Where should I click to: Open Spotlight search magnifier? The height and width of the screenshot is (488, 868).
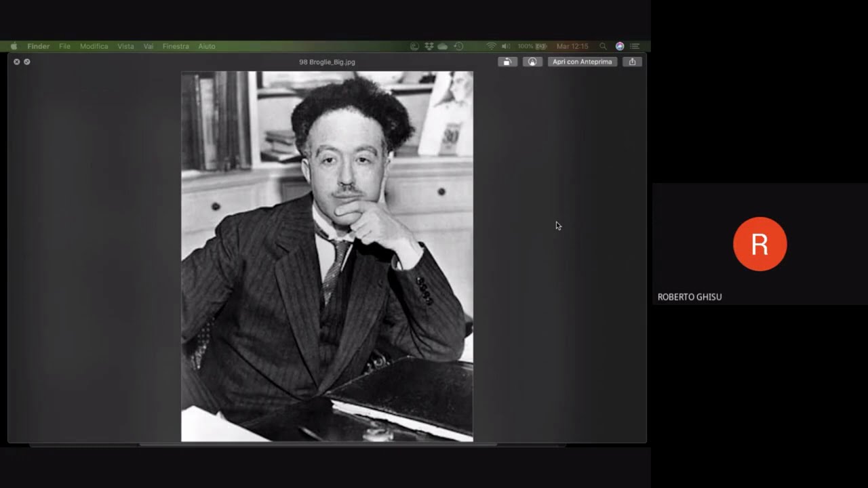coord(603,46)
